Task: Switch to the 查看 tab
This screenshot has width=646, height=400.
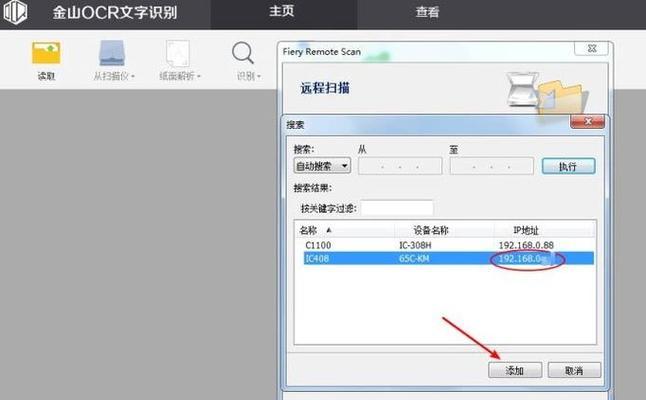Action: coord(427,12)
